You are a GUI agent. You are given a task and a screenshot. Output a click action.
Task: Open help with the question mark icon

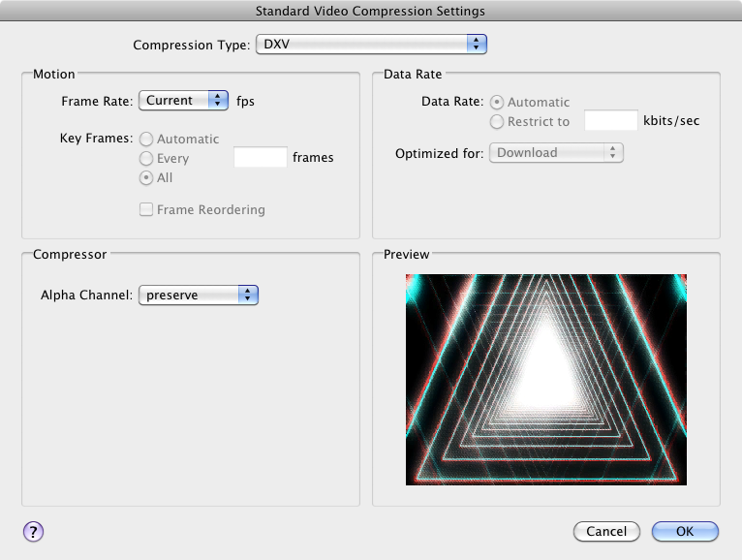[33, 532]
